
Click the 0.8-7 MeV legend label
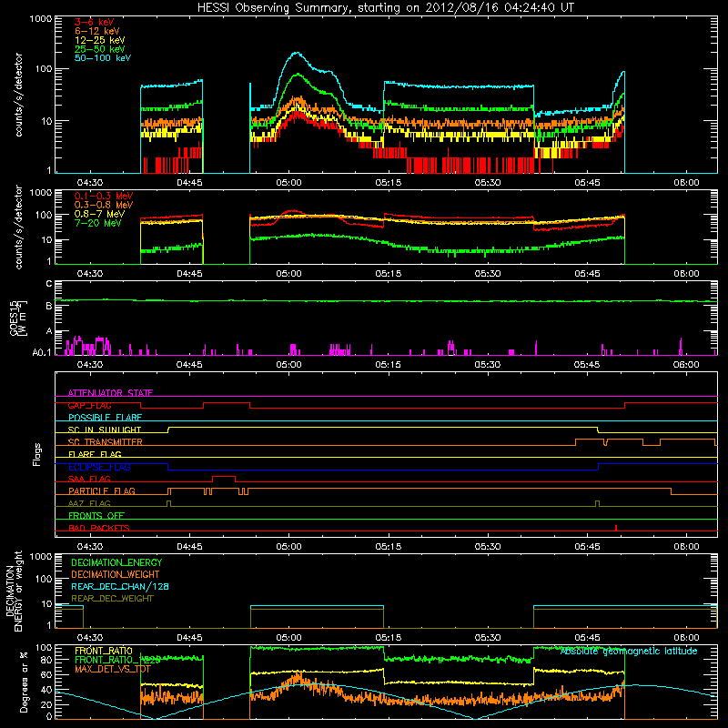[99, 214]
